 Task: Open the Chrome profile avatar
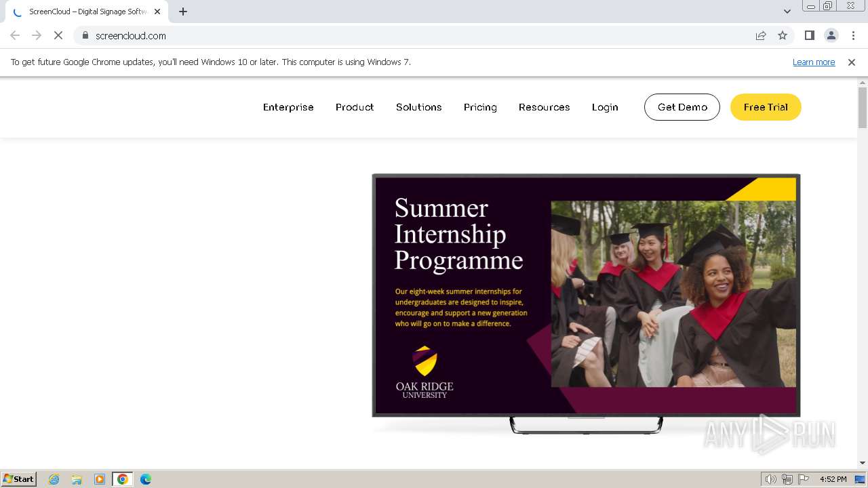click(x=831, y=36)
